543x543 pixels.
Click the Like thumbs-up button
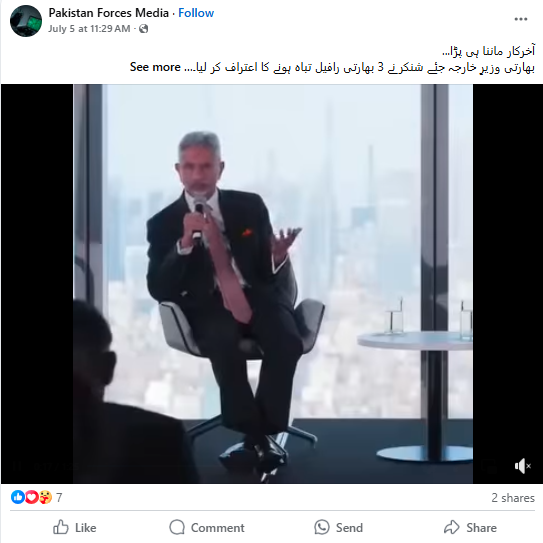click(75, 527)
